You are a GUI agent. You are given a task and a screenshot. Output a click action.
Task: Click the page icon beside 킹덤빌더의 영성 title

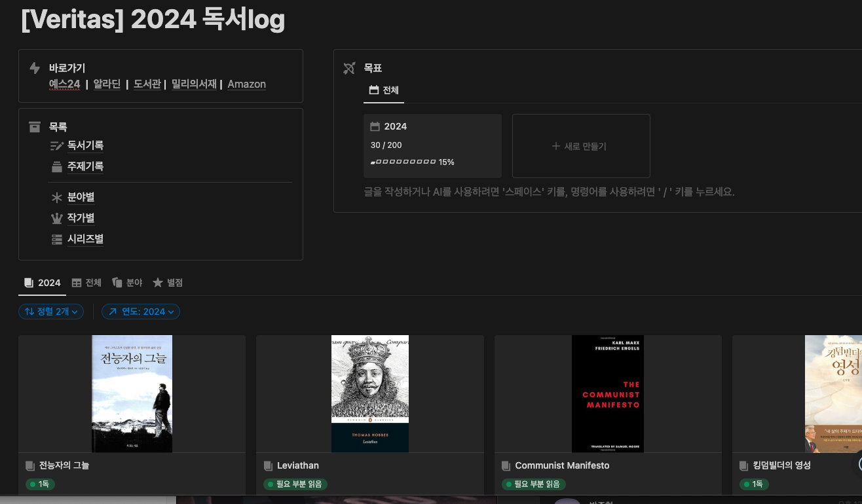click(x=743, y=465)
